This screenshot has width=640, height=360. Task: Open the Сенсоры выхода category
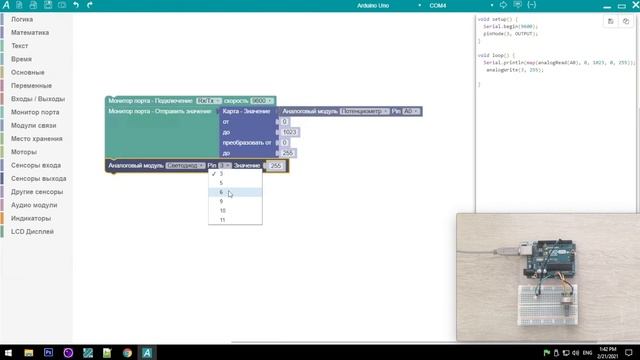38,178
